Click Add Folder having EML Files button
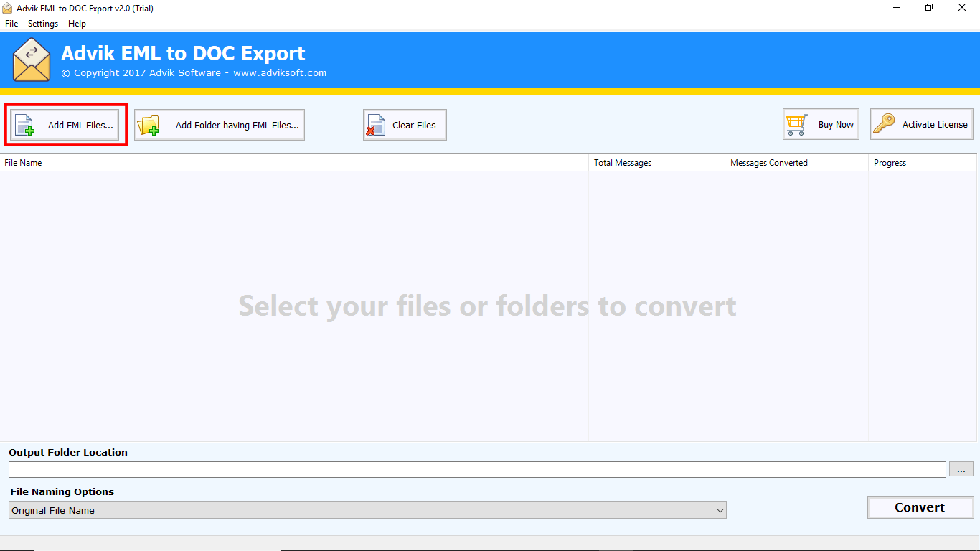This screenshot has height=551, width=980. [x=220, y=125]
